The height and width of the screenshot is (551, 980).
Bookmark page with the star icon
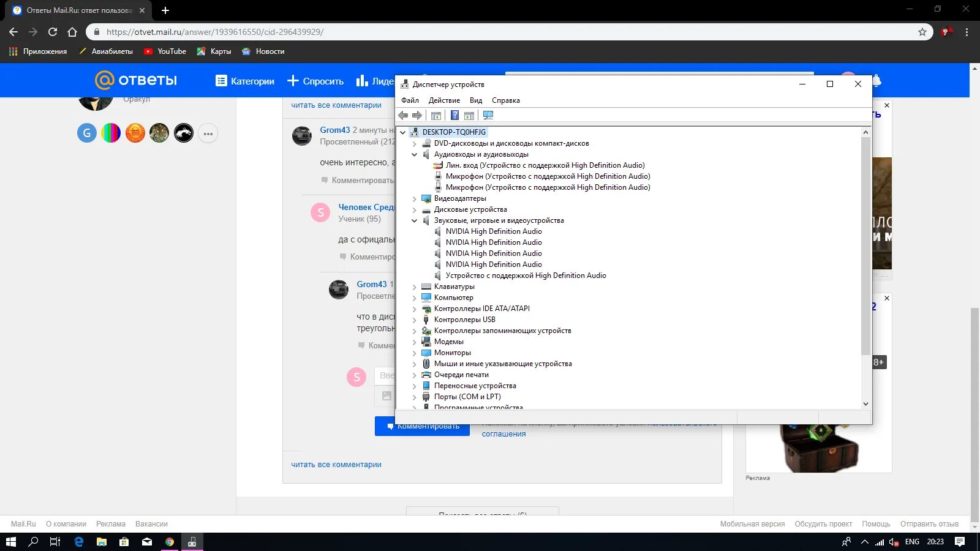click(x=922, y=32)
